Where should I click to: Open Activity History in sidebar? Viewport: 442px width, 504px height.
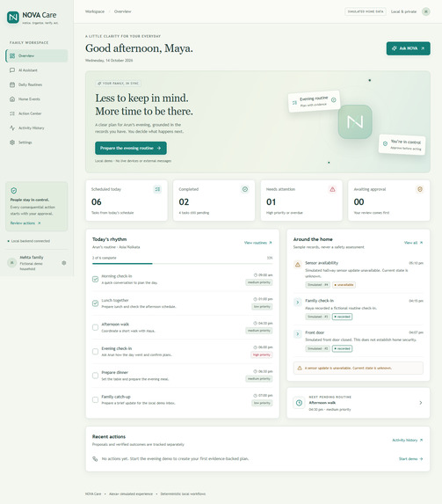coord(37,128)
